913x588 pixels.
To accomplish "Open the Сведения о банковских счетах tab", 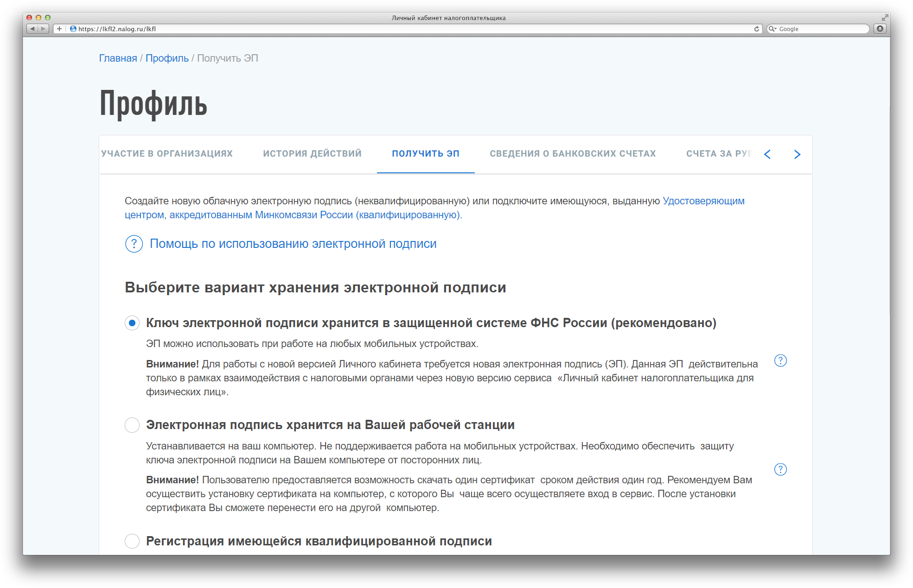I will click(x=573, y=154).
